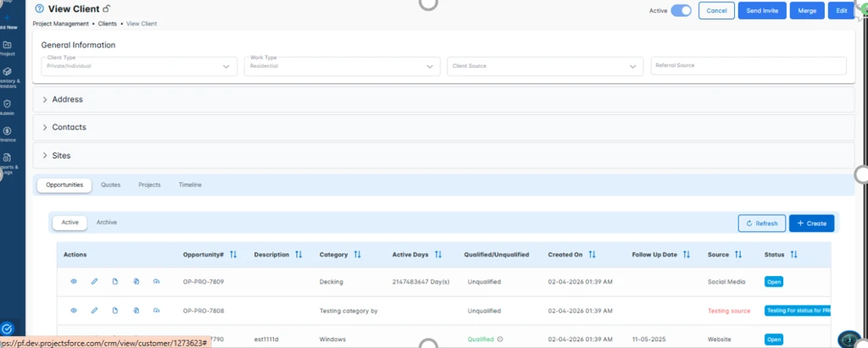Toggle the Active client switch
Image resolution: width=868 pixels, height=348 pixels.
point(681,11)
